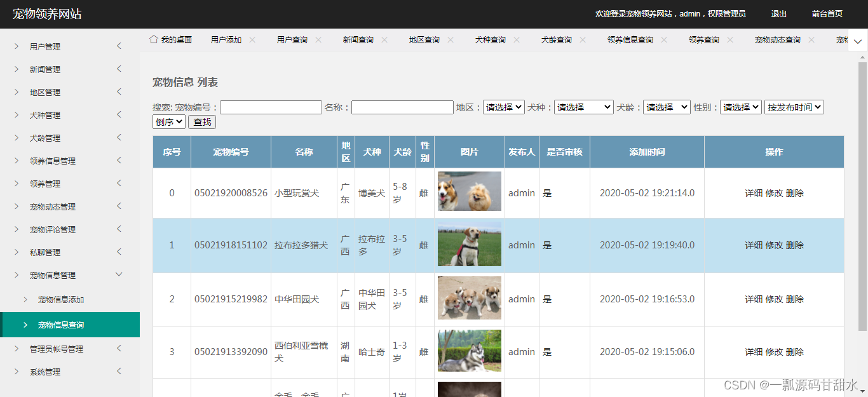The width and height of the screenshot is (868, 397).
Task: Expand 宠物动态管理 sidebar menu
Action: click(x=70, y=206)
